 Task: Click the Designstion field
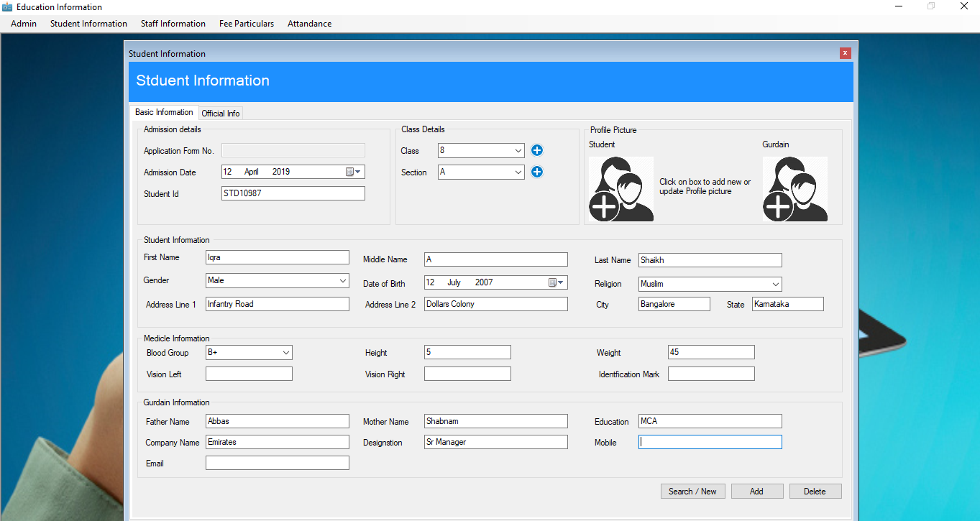click(496, 442)
